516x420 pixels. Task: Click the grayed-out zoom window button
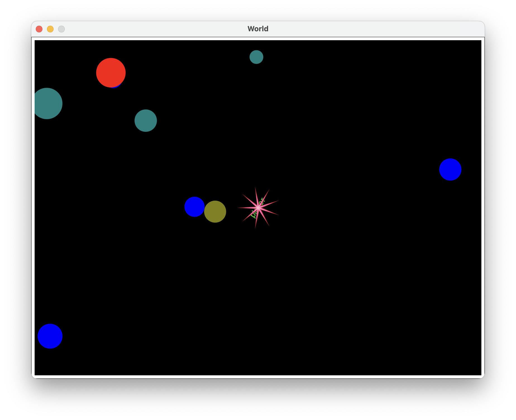tap(61, 29)
